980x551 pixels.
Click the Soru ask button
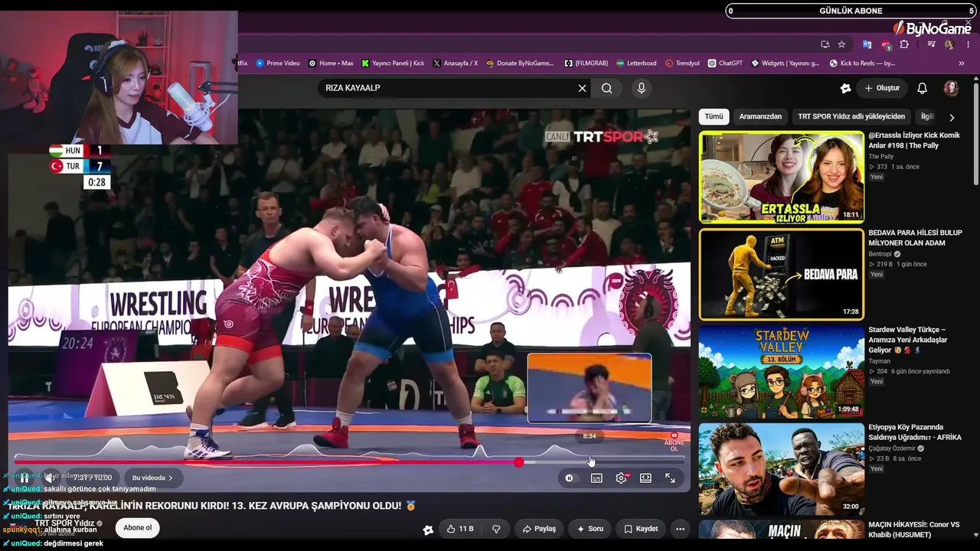coord(590,529)
